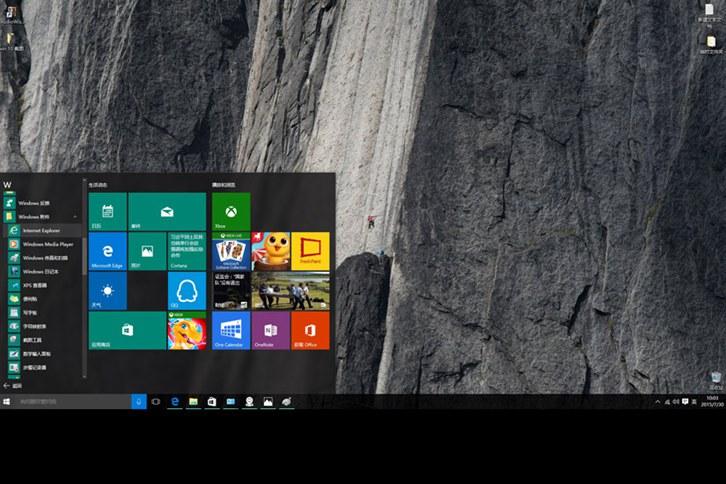
Task: Open the Calendar tile in Start menu
Action: point(107,212)
